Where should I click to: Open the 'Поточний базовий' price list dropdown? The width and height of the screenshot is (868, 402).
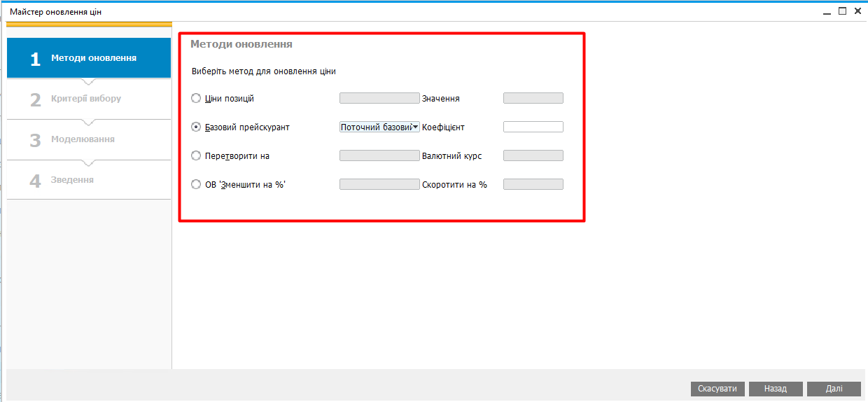379,127
